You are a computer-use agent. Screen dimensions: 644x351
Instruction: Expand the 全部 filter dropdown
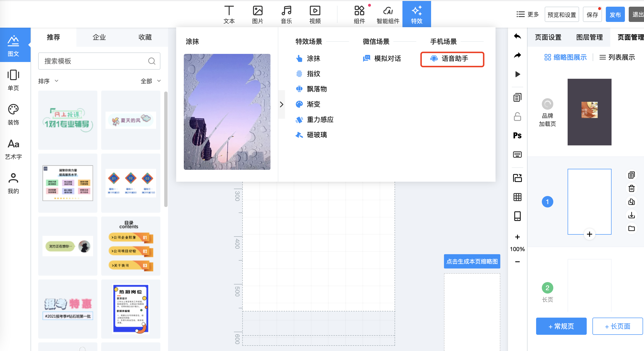[x=151, y=81]
